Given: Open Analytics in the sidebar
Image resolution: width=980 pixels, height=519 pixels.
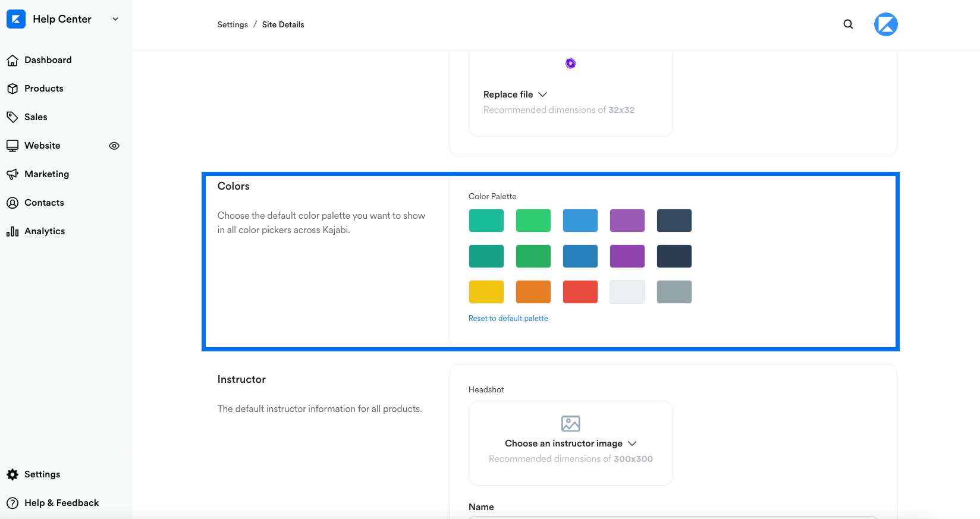Looking at the screenshot, I should tap(45, 231).
